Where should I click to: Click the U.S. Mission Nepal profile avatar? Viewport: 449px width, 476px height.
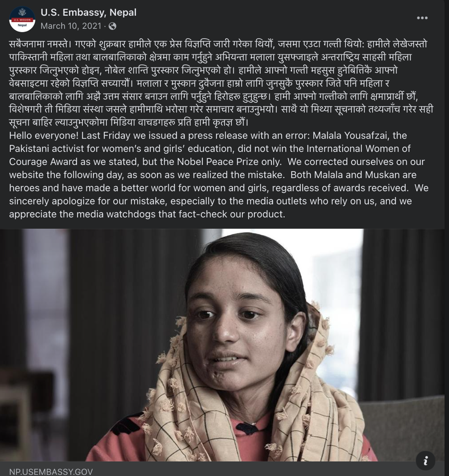[22, 19]
